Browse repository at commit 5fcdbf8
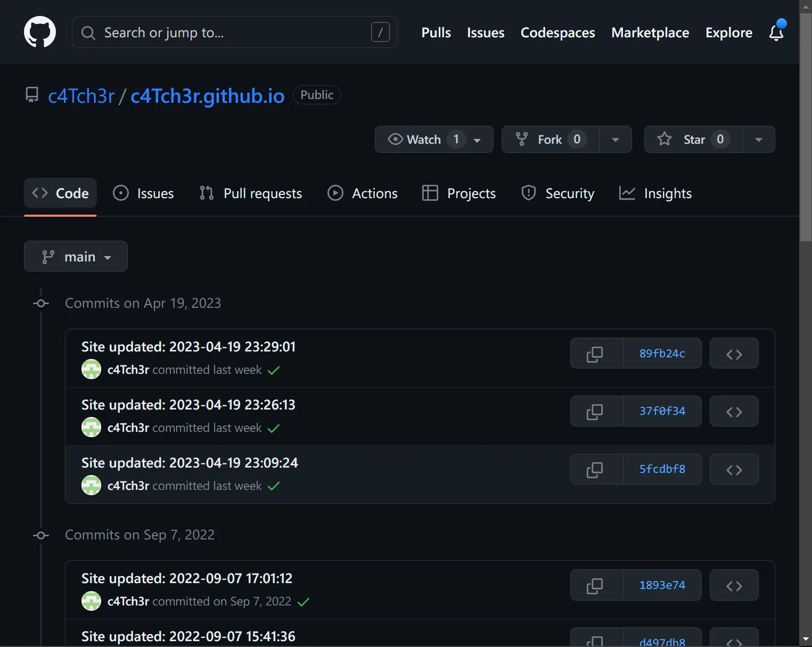The width and height of the screenshot is (812, 647). tap(734, 470)
